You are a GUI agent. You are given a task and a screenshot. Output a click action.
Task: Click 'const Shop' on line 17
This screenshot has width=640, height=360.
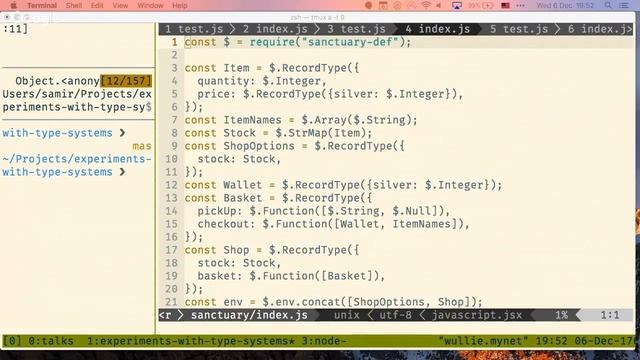[217, 250]
